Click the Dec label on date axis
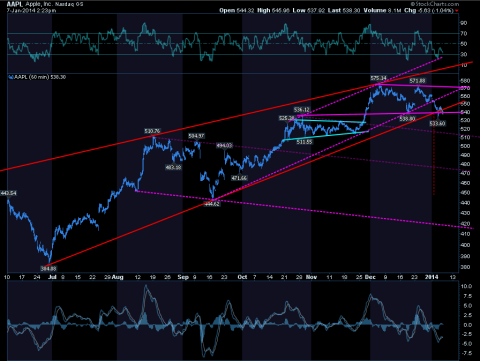 [370, 277]
